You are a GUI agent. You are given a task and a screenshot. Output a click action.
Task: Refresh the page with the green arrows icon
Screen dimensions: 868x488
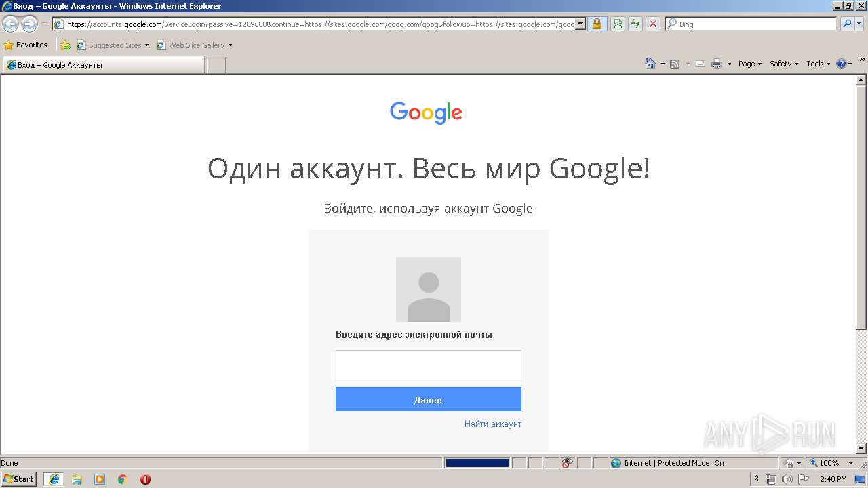pos(635,24)
